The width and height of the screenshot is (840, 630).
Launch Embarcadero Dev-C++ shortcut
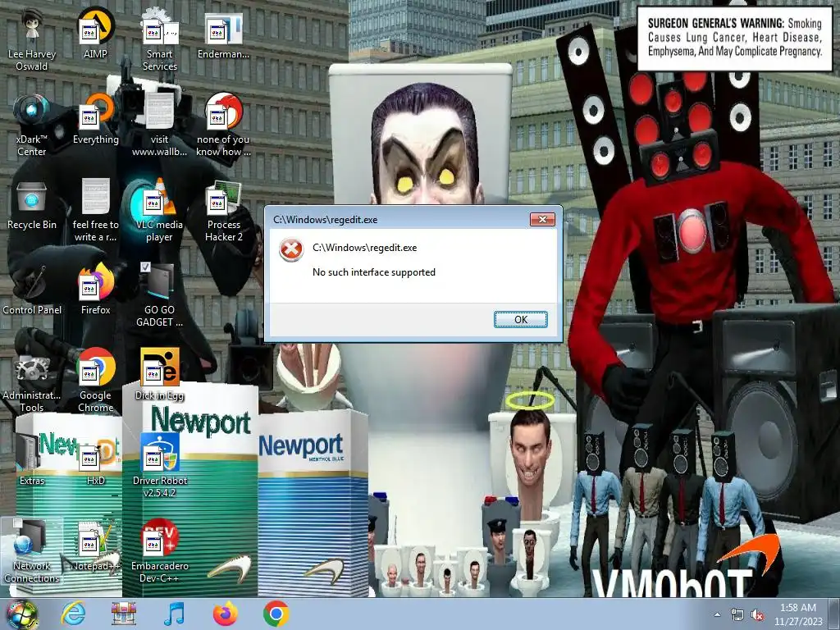pyautogui.click(x=160, y=550)
